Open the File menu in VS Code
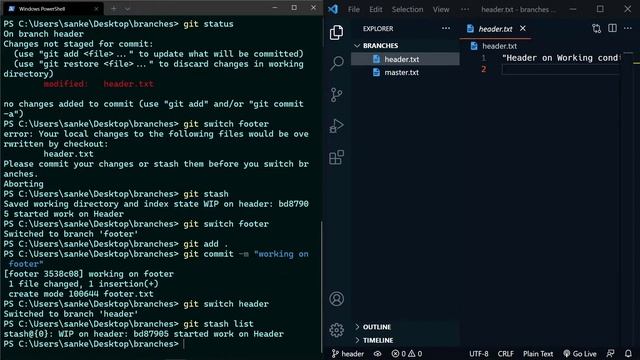 tap(353, 9)
